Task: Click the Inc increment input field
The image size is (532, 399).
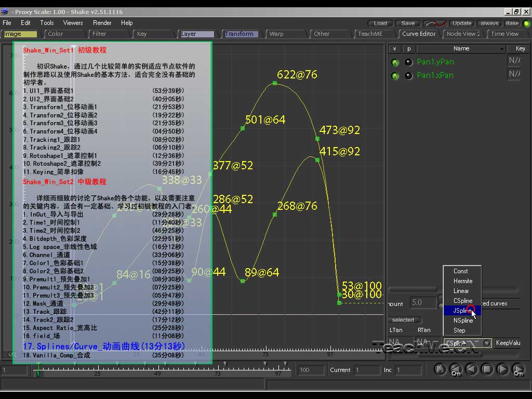Action: [x=408, y=370]
